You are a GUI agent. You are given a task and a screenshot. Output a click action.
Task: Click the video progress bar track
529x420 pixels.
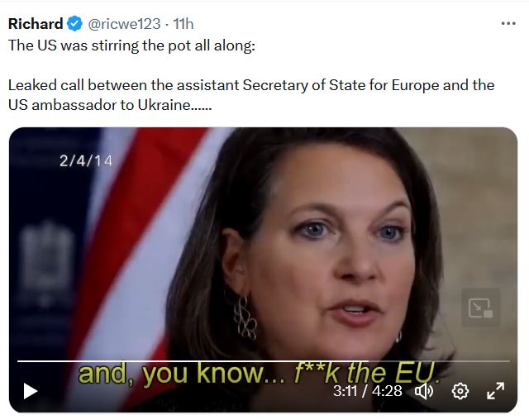pos(264,361)
